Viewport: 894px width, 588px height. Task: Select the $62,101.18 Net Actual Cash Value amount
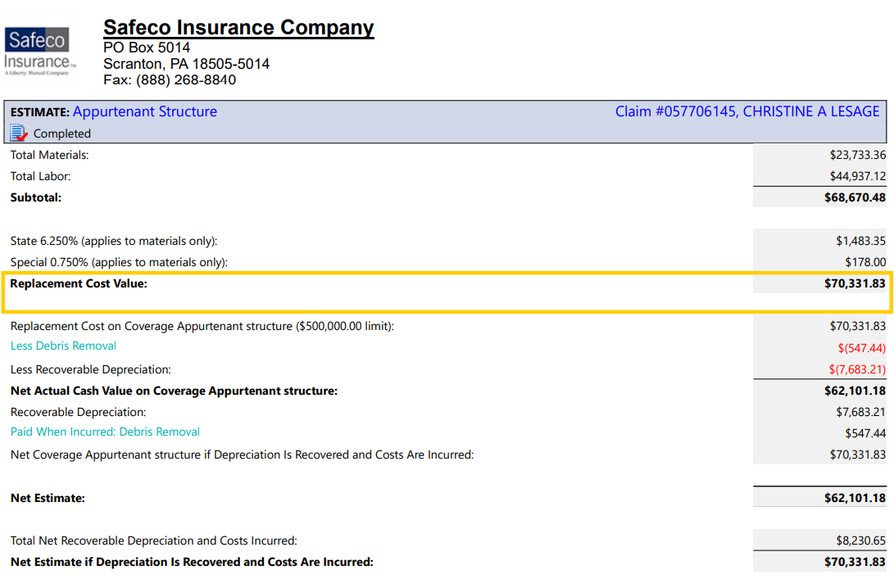click(x=855, y=391)
